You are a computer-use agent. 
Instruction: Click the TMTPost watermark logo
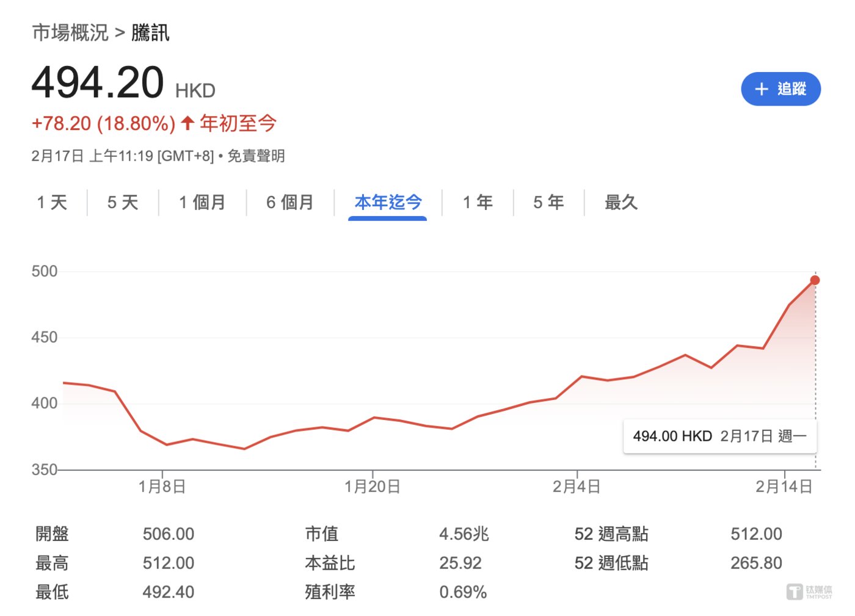[x=809, y=592]
